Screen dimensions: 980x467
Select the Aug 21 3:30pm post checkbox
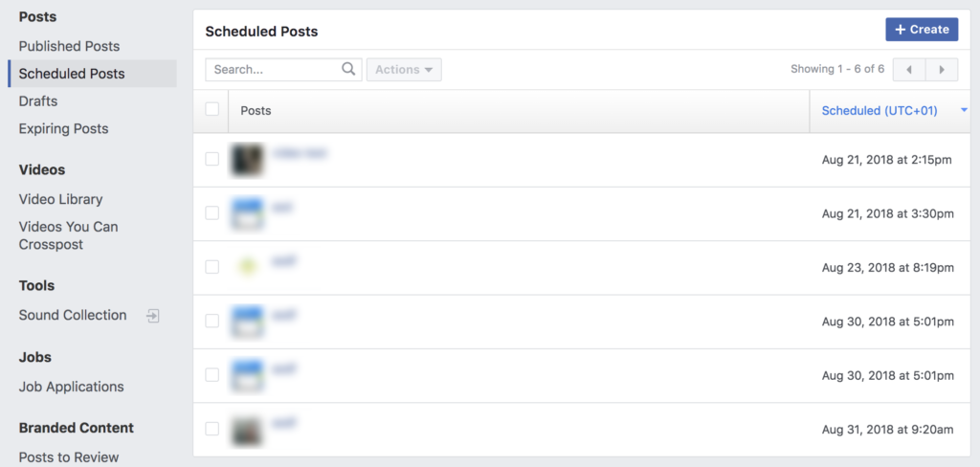[x=212, y=213]
